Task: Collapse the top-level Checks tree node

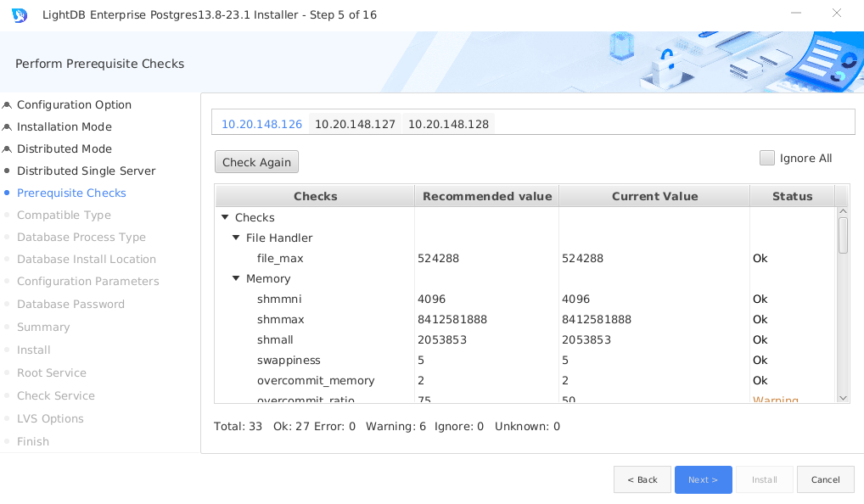Action: [225, 217]
